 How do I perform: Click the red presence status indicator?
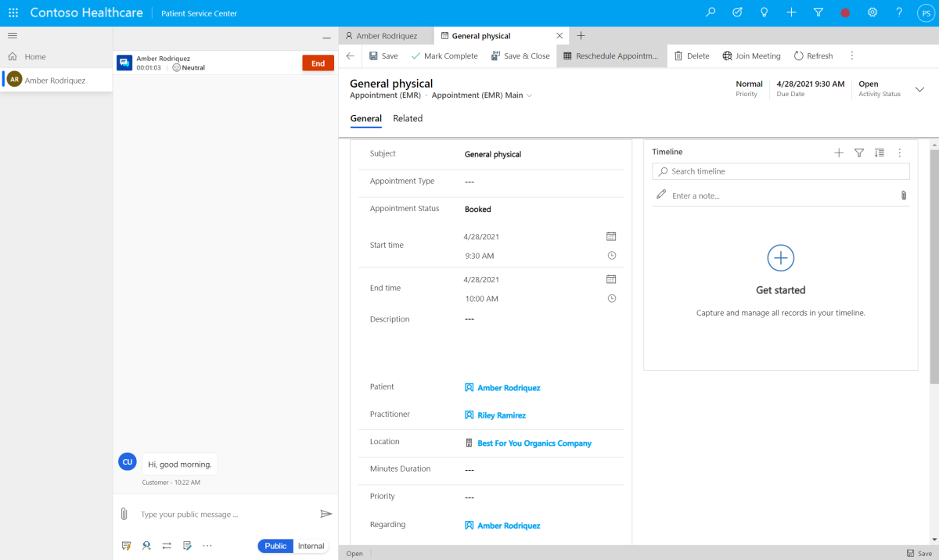tap(845, 13)
